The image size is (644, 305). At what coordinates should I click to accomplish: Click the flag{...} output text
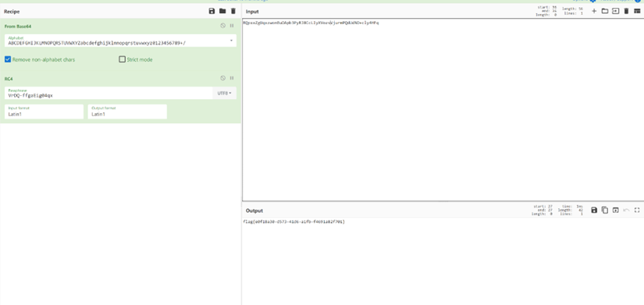[x=294, y=222]
